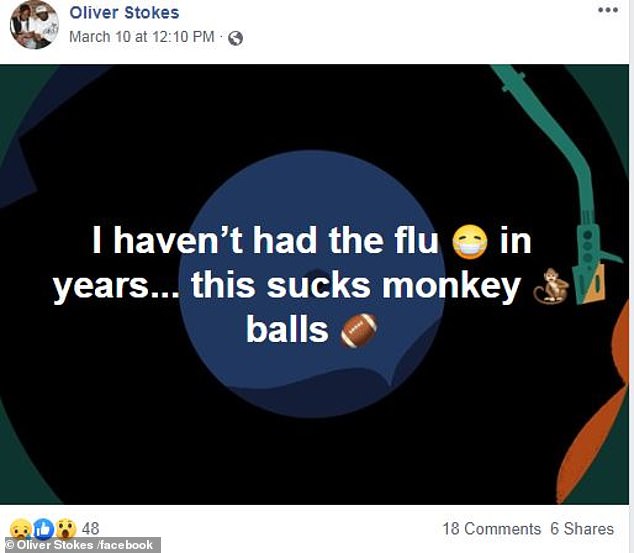Screen dimensions: 634x553
Task: Click "years... this sucks monkey" text line
Action: tap(286, 286)
